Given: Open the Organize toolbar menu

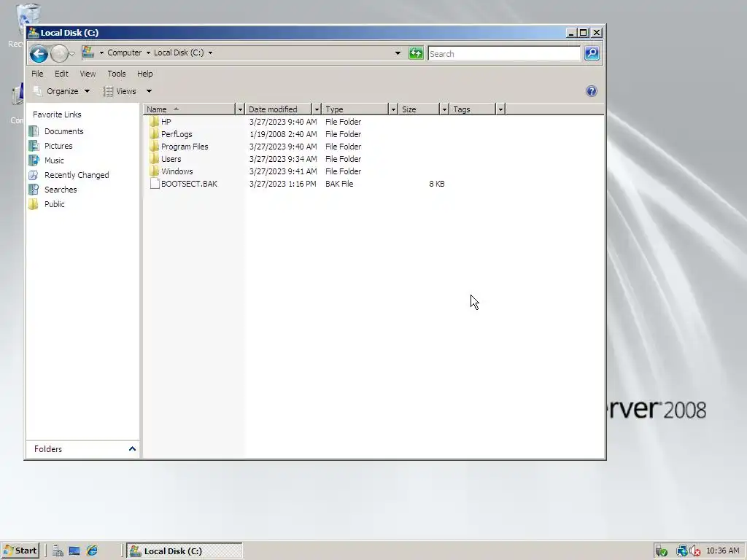Looking at the screenshot, I should (61, 91).
